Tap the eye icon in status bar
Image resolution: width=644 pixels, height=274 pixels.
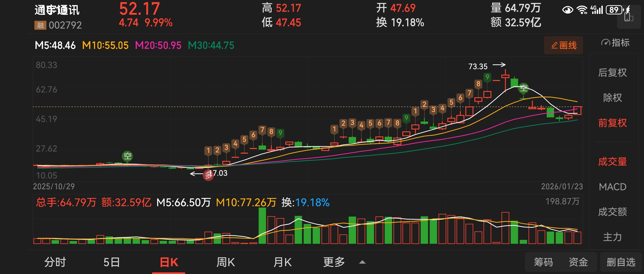click(568, 10)
